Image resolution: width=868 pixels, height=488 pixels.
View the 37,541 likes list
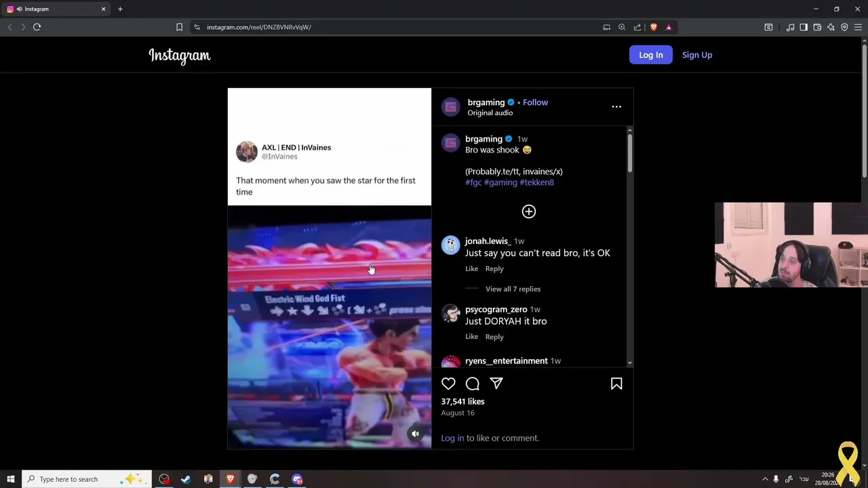tap(462, 402)
